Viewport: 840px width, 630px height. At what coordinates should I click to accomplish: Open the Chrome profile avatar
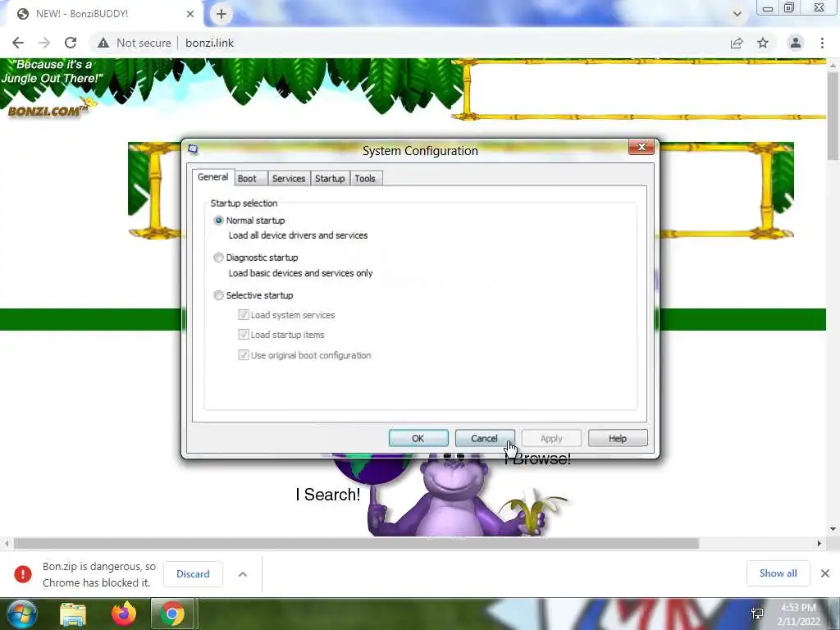pyautogui.click(x=796, y=43)
